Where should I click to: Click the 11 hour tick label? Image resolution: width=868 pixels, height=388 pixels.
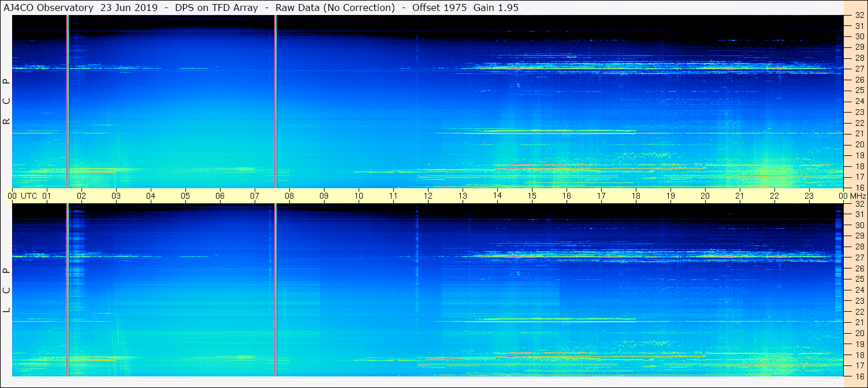393,196
